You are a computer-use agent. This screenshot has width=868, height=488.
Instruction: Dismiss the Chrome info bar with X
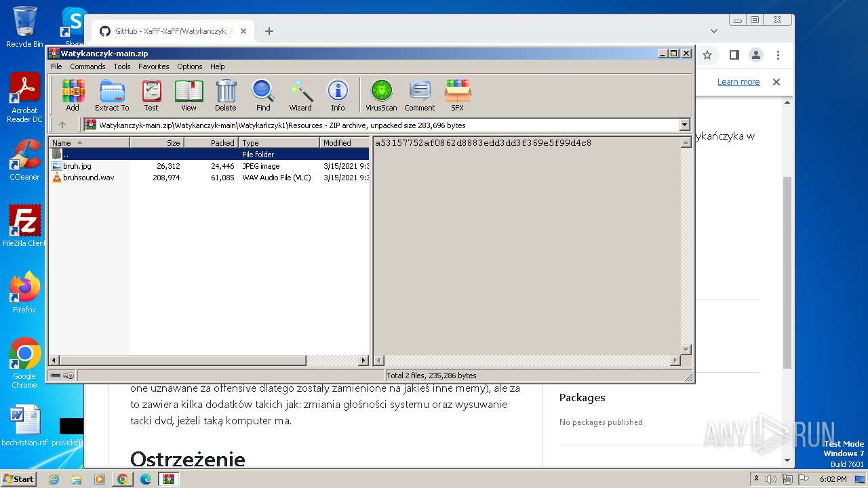click(776, 82)
